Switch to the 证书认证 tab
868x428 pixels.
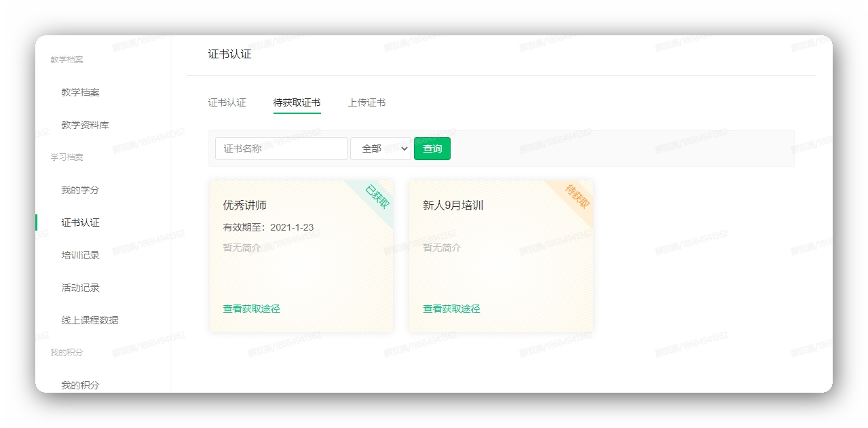click(227, 102)
